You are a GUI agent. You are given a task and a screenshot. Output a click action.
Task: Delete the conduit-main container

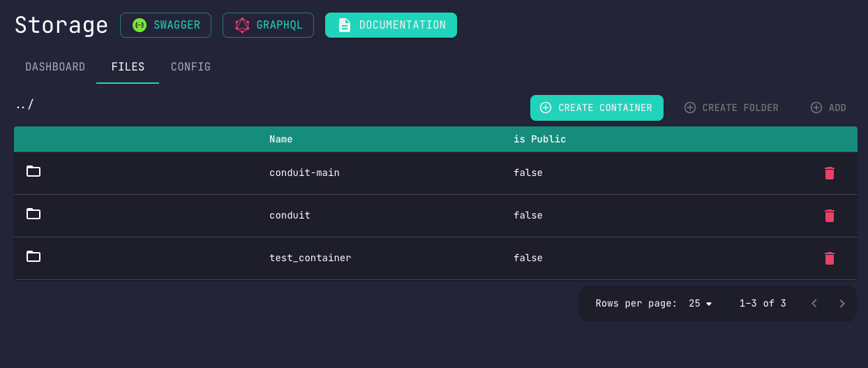coord(829,173)
